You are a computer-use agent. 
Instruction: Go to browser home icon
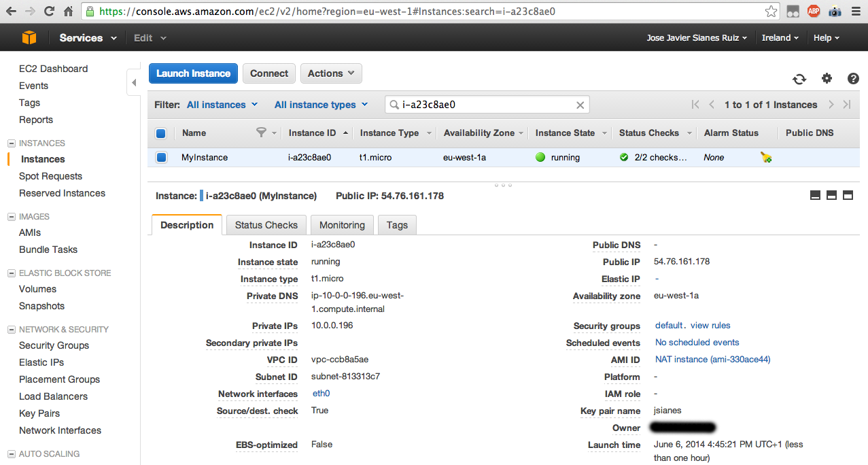[x=68, y=12]
